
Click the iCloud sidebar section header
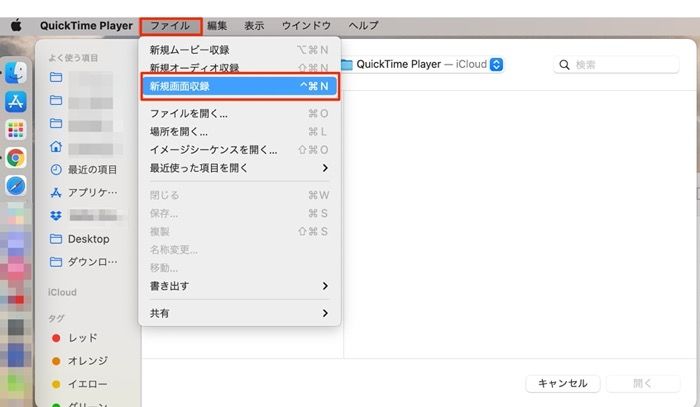coord(62,292)
